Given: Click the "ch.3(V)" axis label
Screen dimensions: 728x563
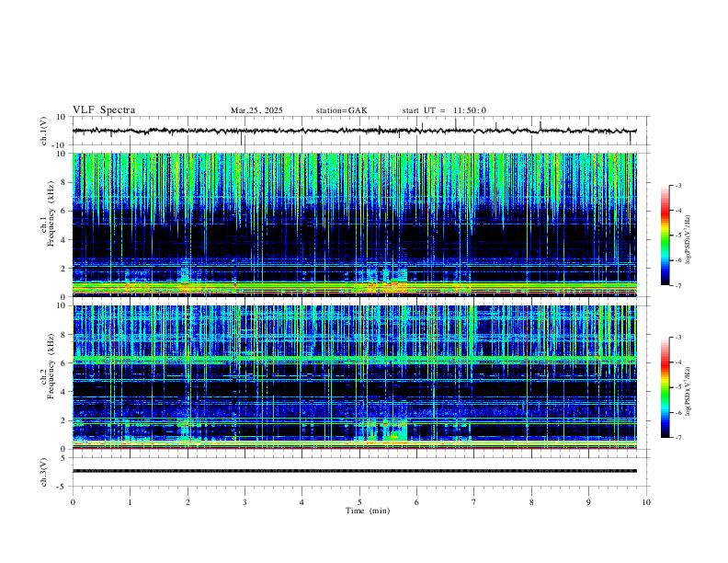Looking at the screenshot, I should coord(44,472).
